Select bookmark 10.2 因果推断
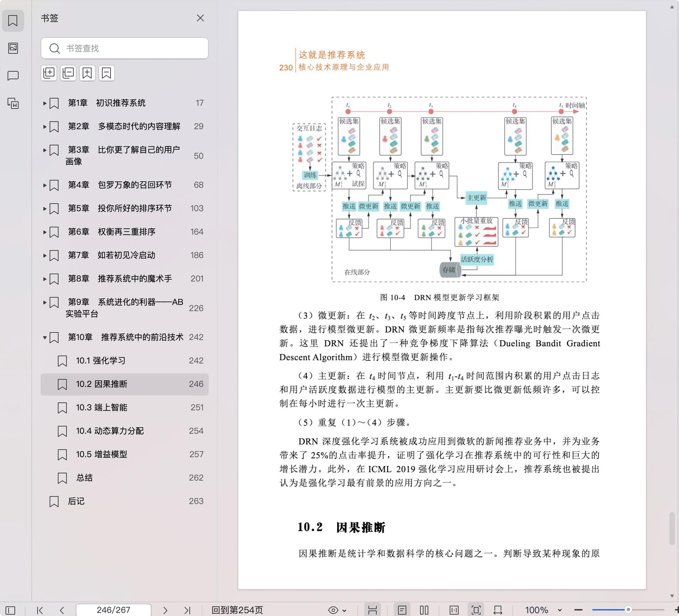Image resolution: width=679 pixels, height=616 pixels. point(125,384)
